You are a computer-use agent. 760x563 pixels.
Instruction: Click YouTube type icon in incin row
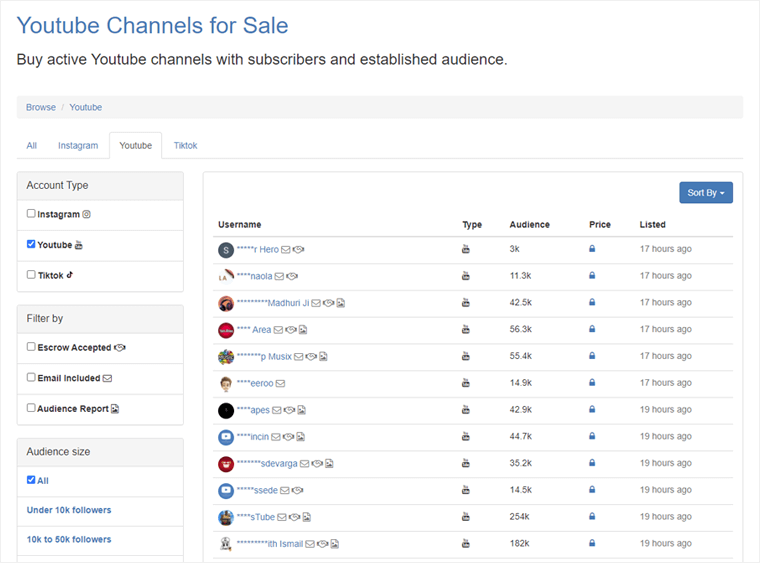click(465, 437)
